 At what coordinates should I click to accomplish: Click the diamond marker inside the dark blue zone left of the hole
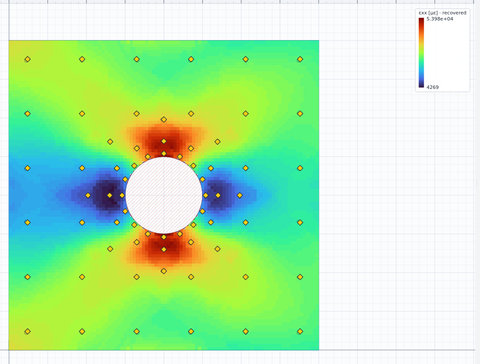pos(110,195)
